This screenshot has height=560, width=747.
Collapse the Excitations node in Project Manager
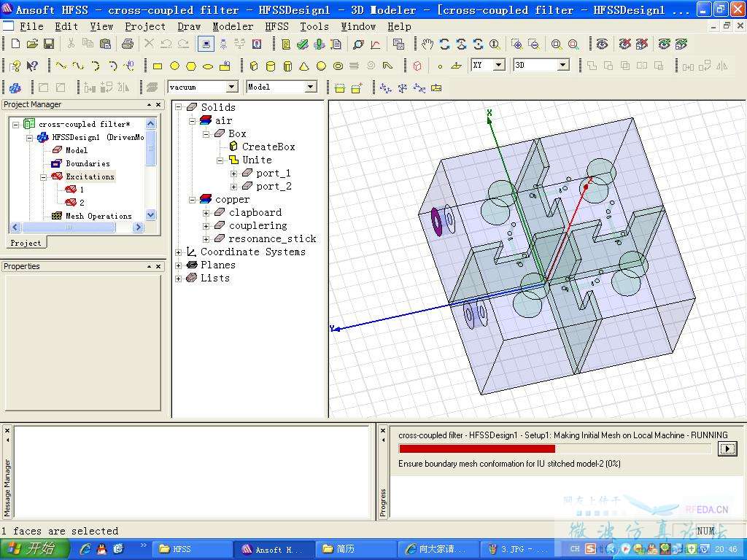[x=43, y=176]
